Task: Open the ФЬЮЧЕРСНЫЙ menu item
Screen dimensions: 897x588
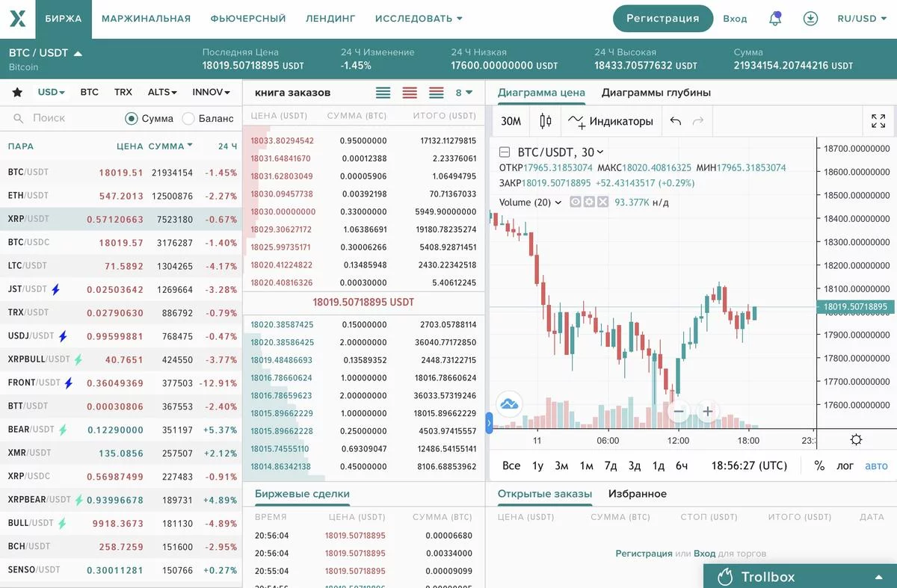Action: click(248, 19)
